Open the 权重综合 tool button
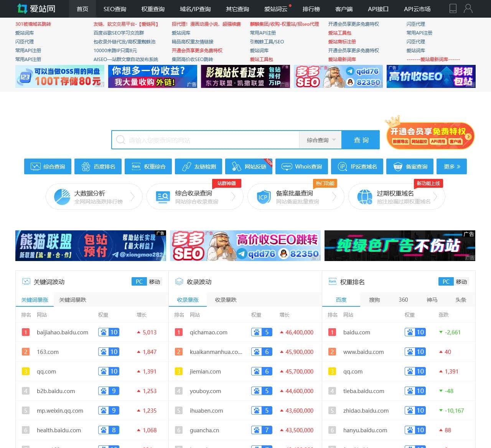491x448 pixels. pos(148,166)
